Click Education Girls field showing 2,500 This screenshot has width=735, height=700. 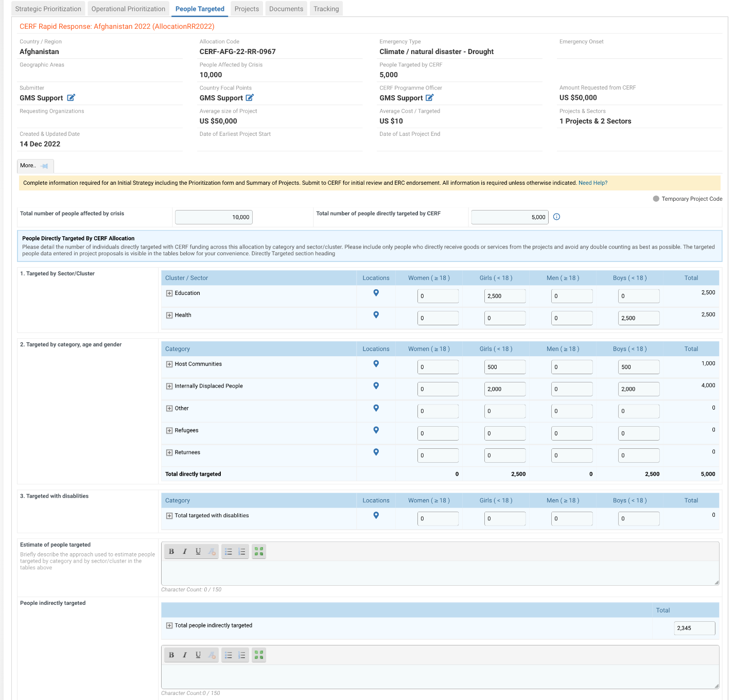pos(505,296)
